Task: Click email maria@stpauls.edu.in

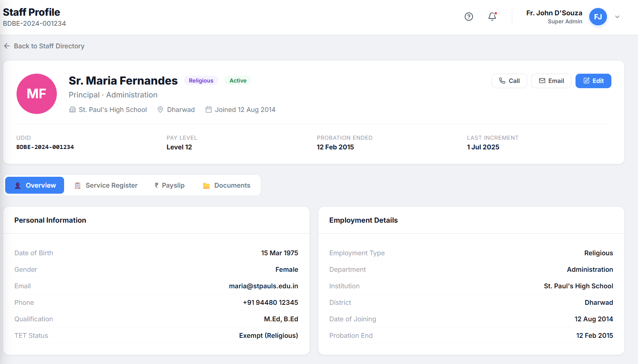Action: click(264, 286)
